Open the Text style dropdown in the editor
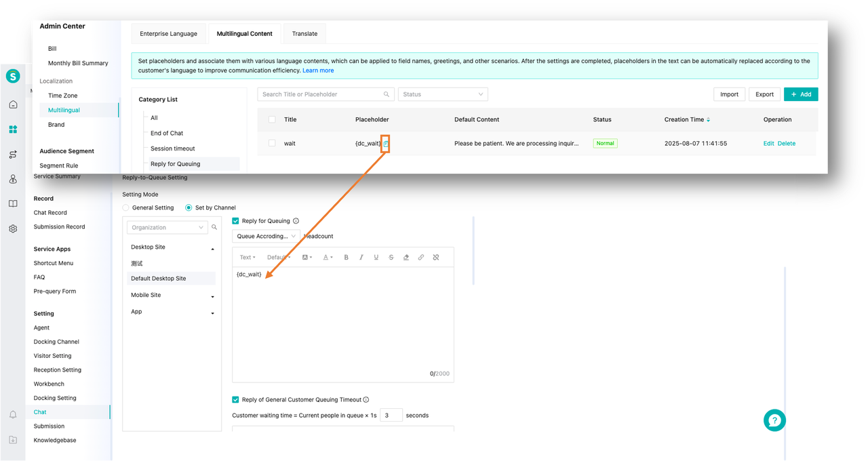 pos(248,258)
